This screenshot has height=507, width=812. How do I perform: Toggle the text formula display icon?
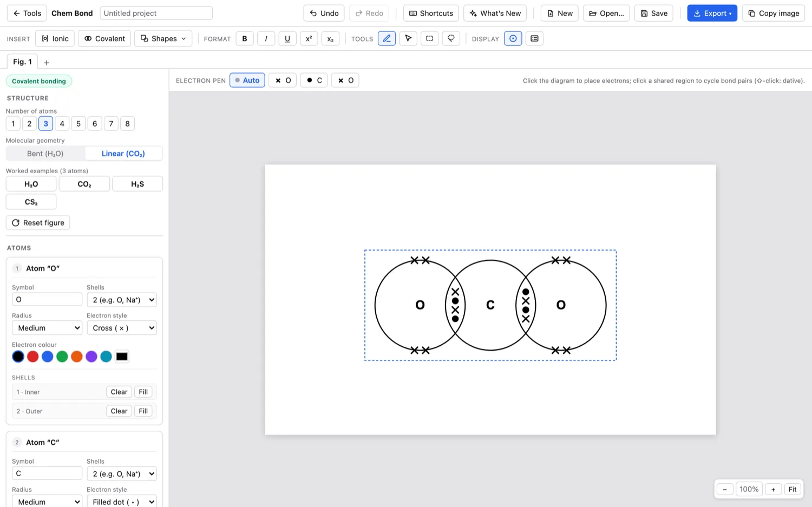[x=534, y=38]
